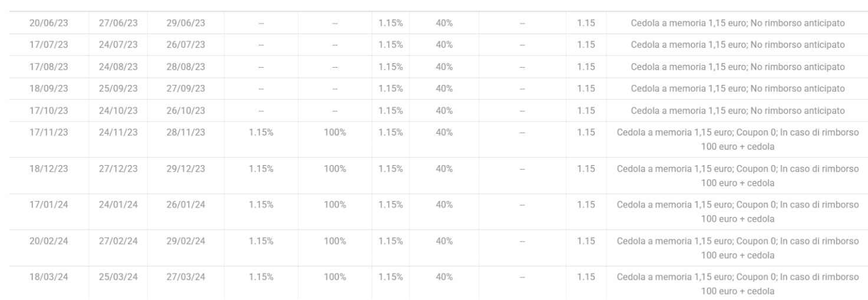Click the 1.15 value in 18/03/24 row
Screen dimensions: 868x300
point(586,277)
